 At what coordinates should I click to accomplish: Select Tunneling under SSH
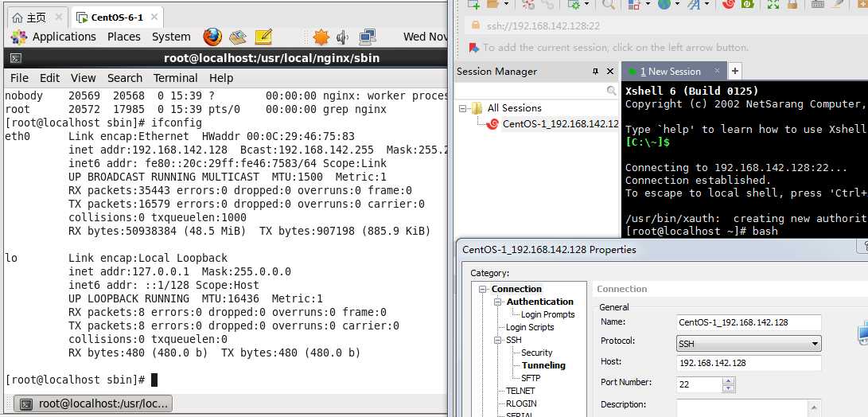[x=543, y=365]
